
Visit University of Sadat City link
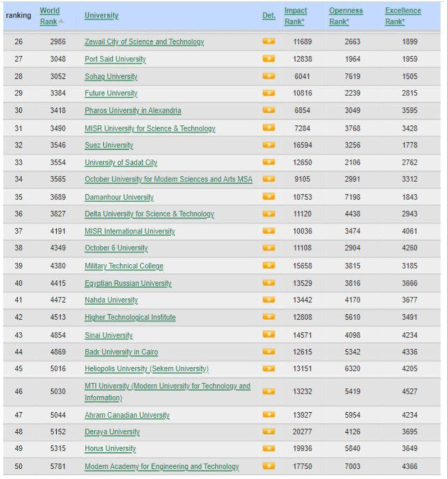pos(121,162)
